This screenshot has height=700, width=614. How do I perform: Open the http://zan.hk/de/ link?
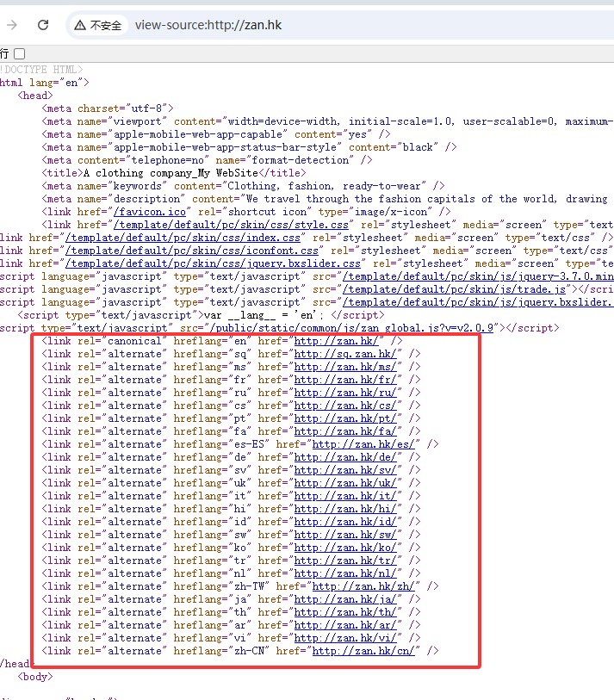coord(345,457)
